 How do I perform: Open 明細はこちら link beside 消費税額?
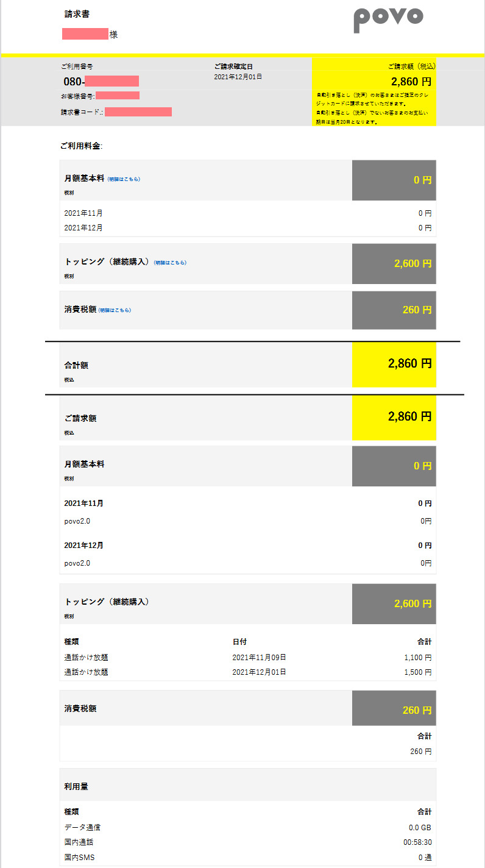[x=115, y=310]
